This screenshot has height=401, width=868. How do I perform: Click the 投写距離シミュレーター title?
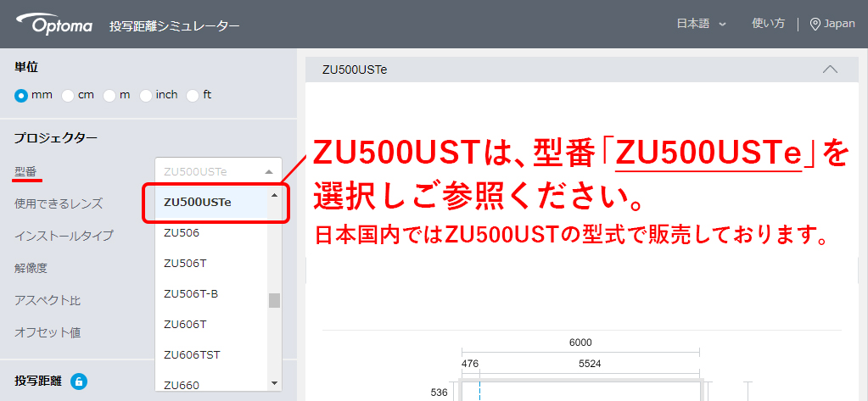(x=175, y=26)
